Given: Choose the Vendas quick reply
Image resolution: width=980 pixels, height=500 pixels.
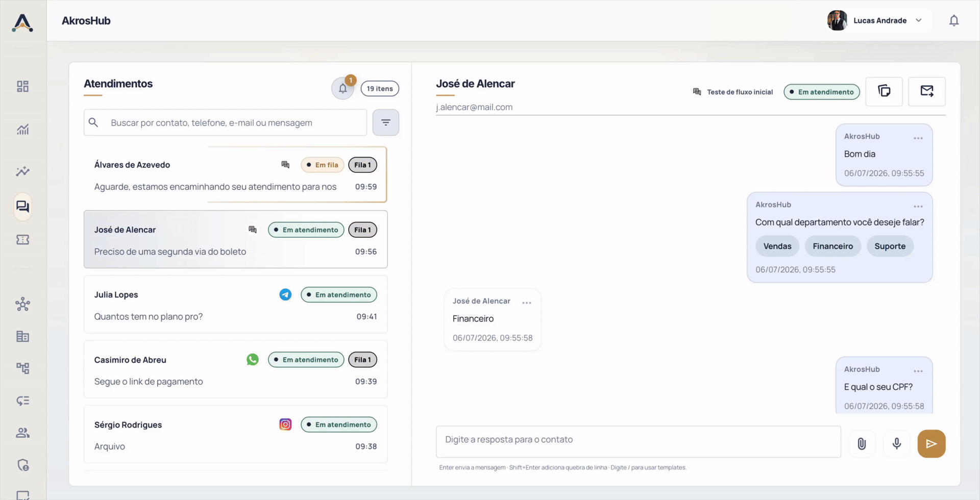Looking at the screenshot, I should click(x=777, y=246).
